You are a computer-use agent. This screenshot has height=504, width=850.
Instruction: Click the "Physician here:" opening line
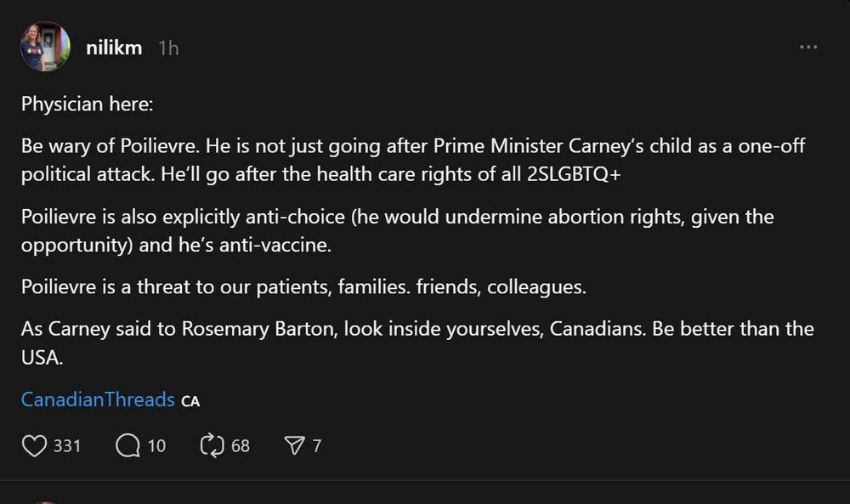click(x=86, y=105)
